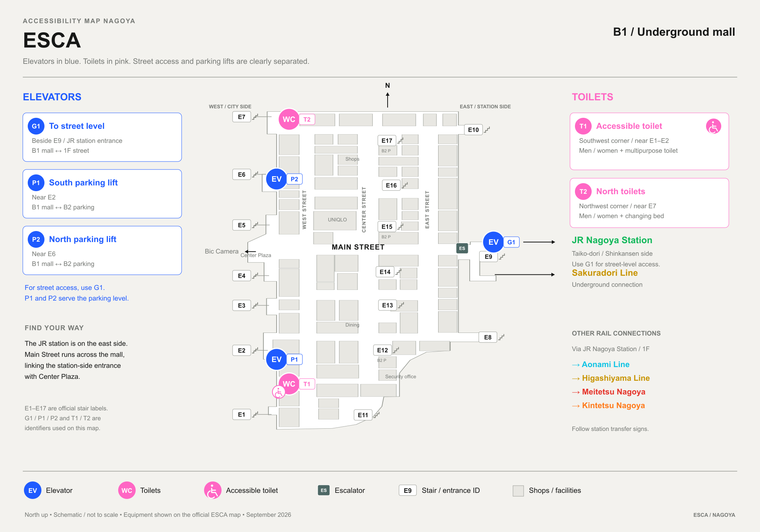This screenshot has height=532, width=760.
Task: Click the WC Toilets legend icon
Action: pos(127,491)
